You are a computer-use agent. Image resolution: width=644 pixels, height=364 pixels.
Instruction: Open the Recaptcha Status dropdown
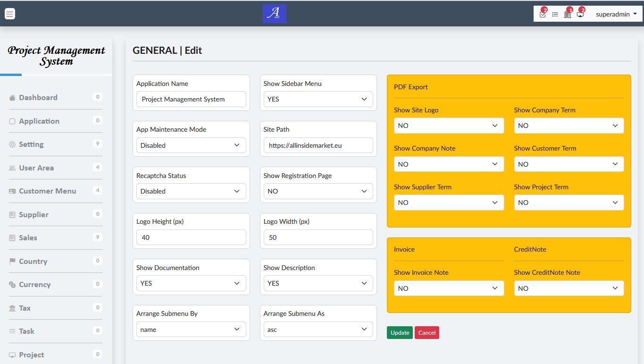191,191
